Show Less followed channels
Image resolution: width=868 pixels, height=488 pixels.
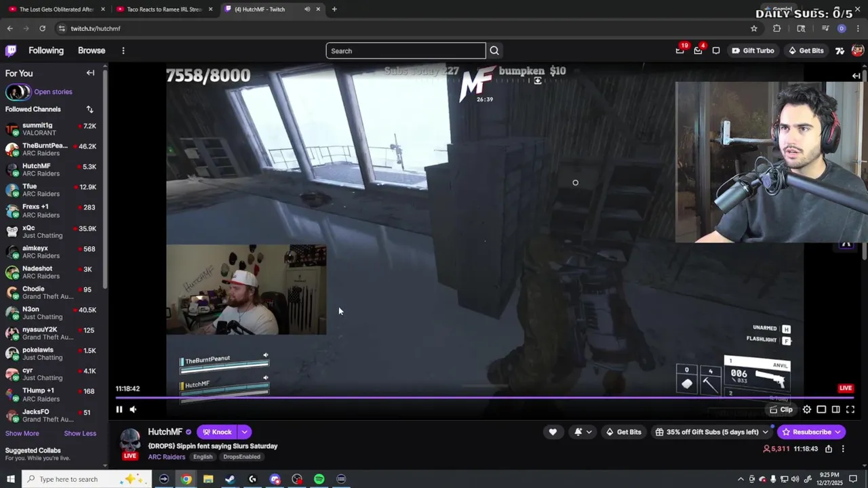coord(80,433)
